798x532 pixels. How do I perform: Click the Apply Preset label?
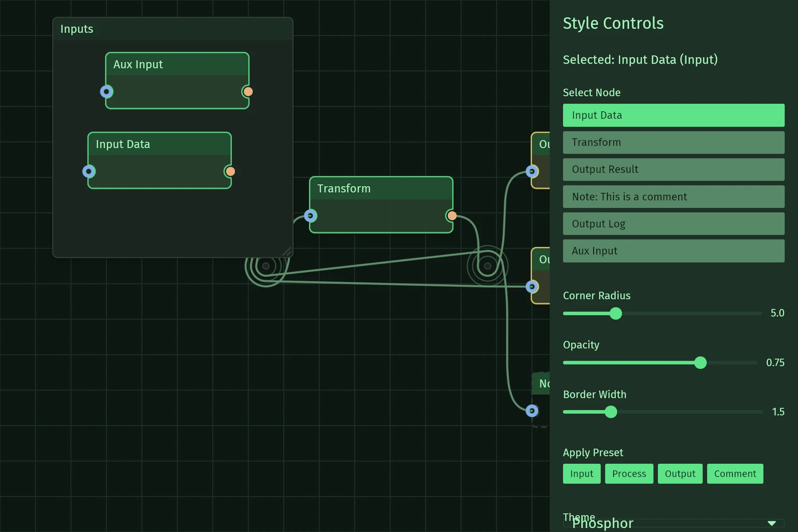[x=593, y=453]
